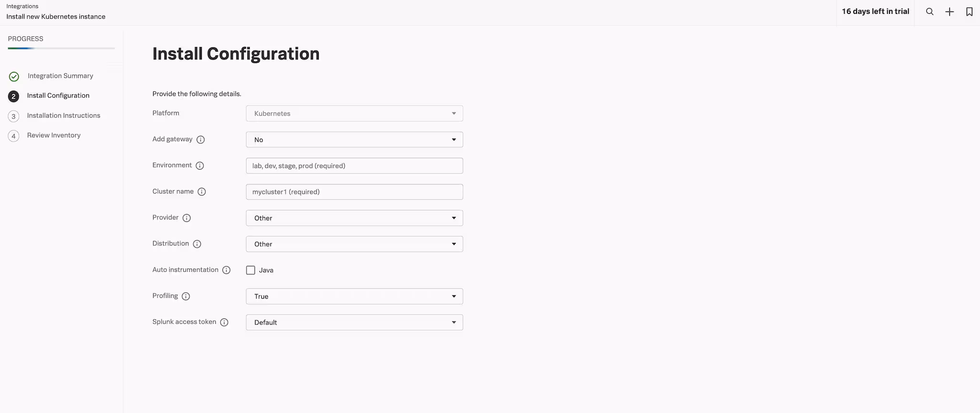The width and height of the screenshot is (980, 413).
Task: Click info icon beside Distribution
Action: pos(197,244)
